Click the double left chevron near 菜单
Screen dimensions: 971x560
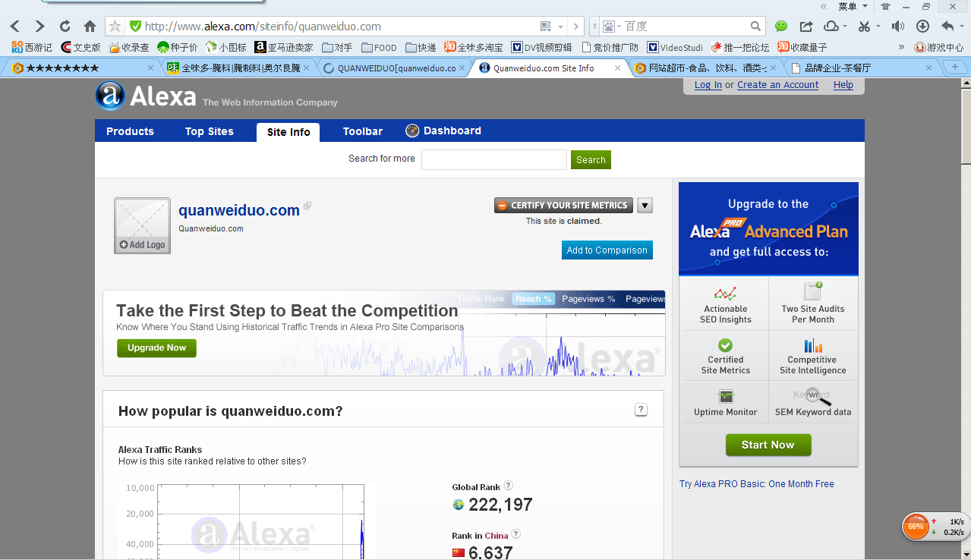824,6
